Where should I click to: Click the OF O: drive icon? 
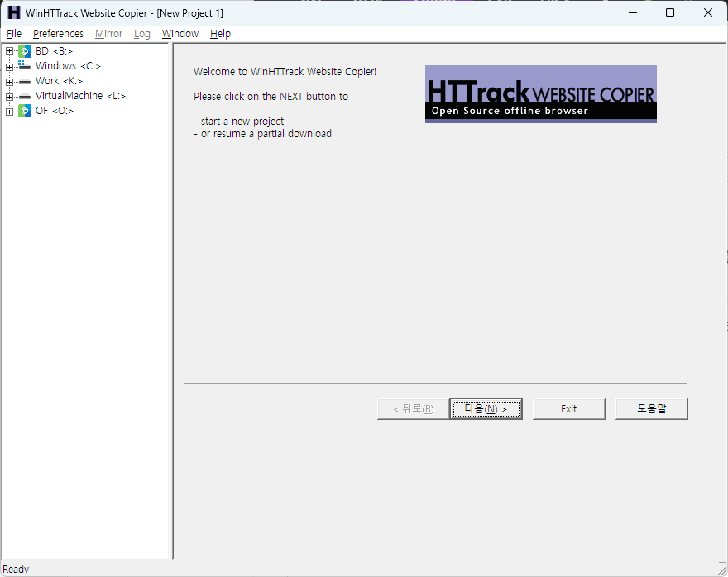click(x=25, y=111)
